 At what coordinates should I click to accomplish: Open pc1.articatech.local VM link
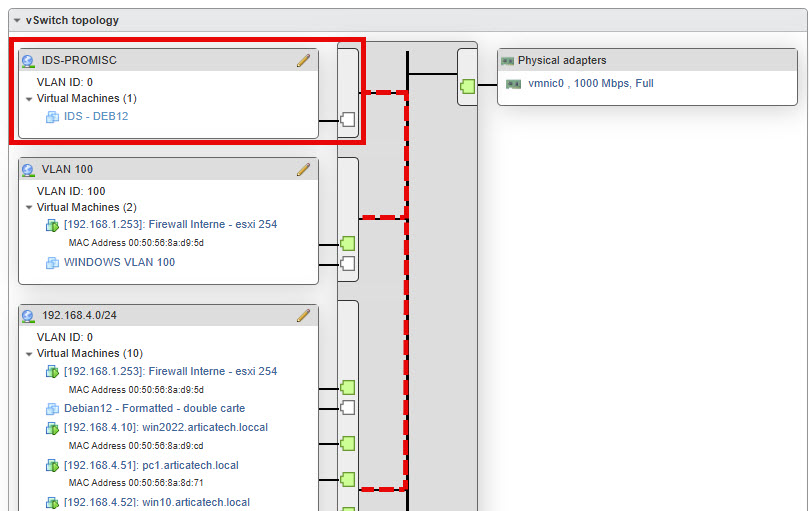tap(151, 466)
